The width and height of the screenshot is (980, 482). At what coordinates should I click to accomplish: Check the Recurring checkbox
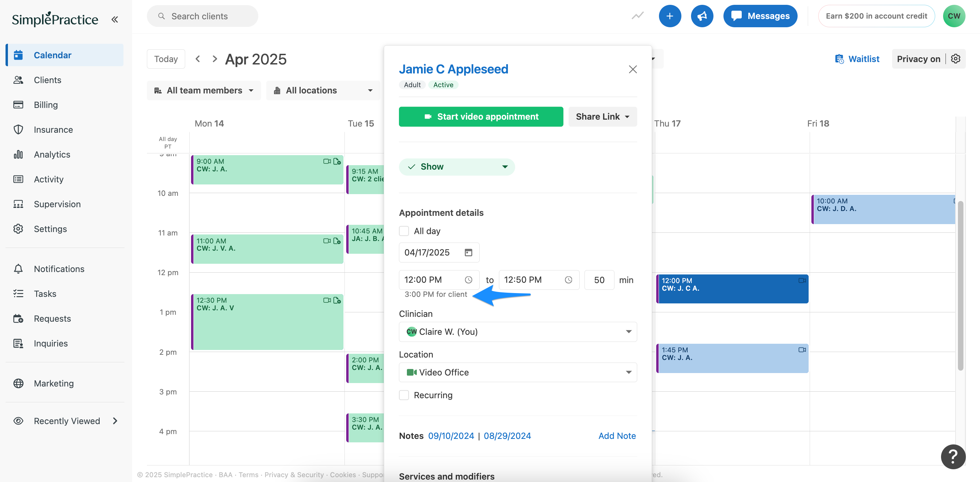coord(404,395)
